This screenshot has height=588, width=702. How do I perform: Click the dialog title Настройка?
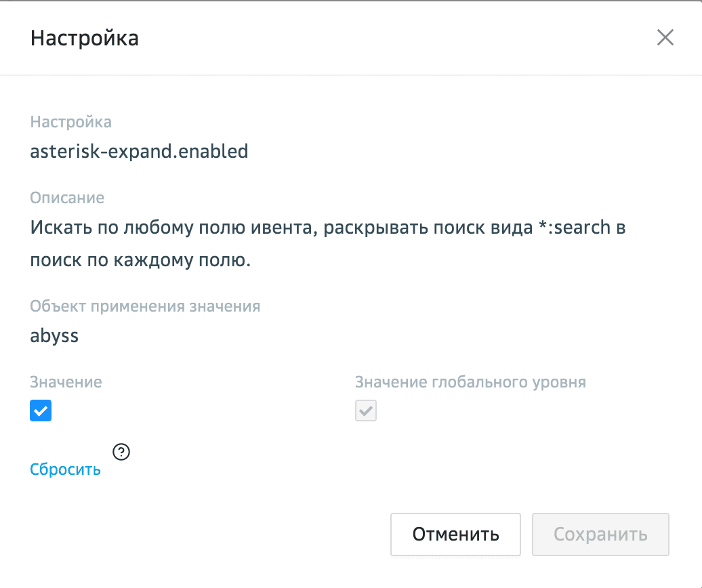tap(85, 38)
